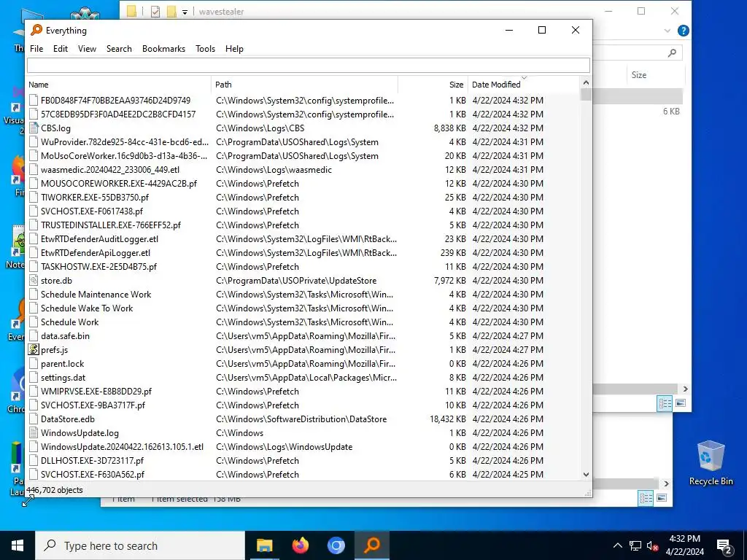
Task: Select WindowsUpdate.20240422.162613.105.1.etl entry
Action: click(x=122, y=447)
